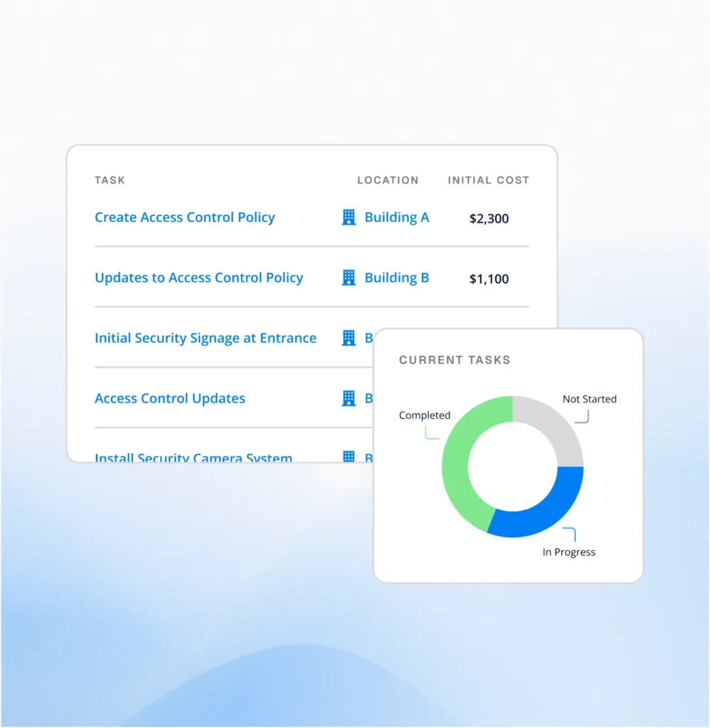The image size is (710, 728).
Task: Open Updates to Access Control Policy task
Action: [x=199, y=278]
